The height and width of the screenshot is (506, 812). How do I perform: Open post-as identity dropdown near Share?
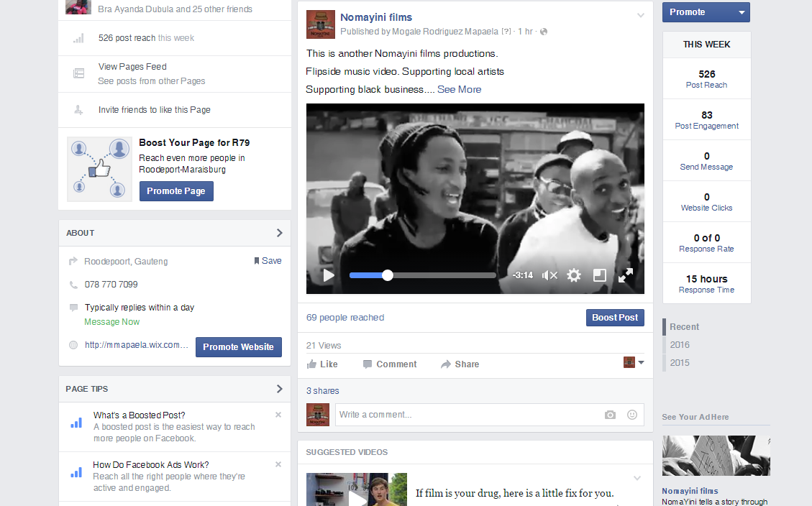point(634,362)
